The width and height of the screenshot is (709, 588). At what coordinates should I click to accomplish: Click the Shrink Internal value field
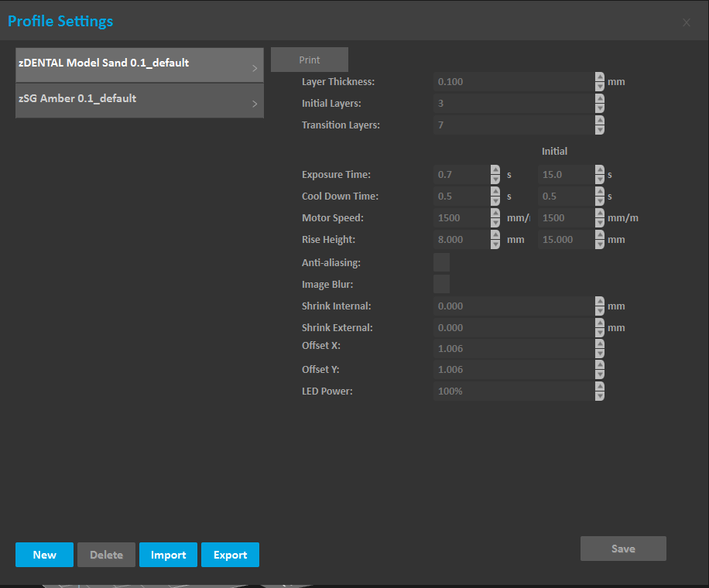(x=514, y=306)
